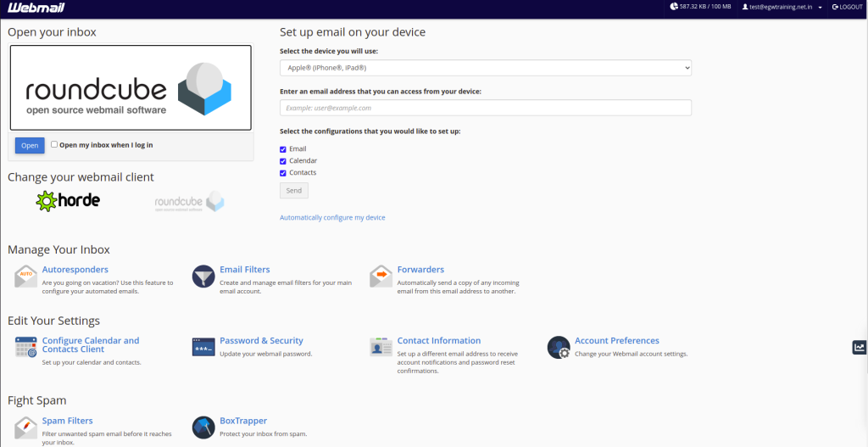The width and height of the screenshot is (868, 447).
Task: Click the LOGOUT link in header
Action: (847, 7)
